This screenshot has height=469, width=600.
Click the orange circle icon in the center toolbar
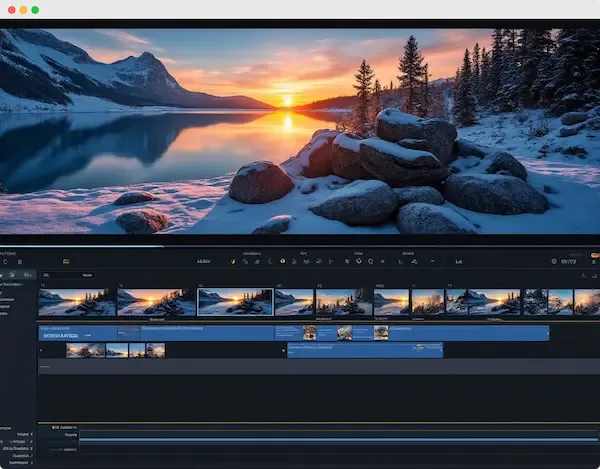click(282, 261)
